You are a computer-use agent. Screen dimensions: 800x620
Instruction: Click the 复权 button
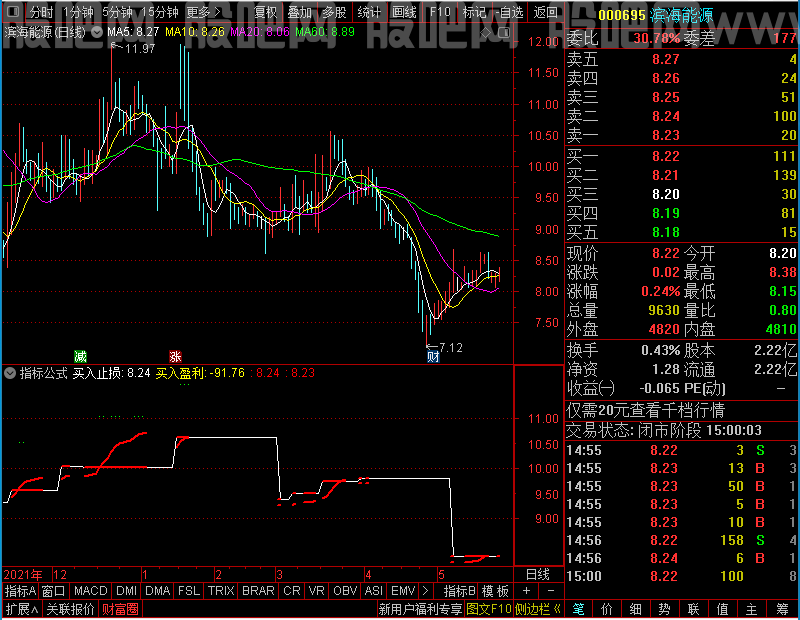[265, 12]
